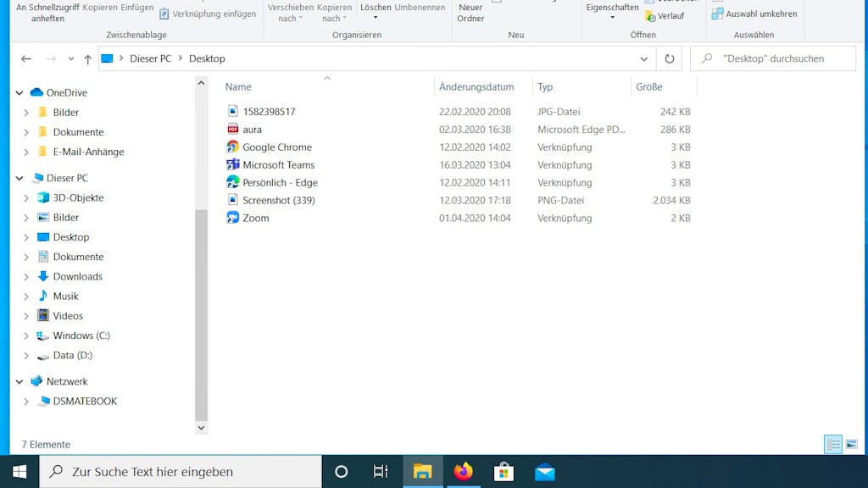Sort files by Änderungsdatum column

[476, 87]
